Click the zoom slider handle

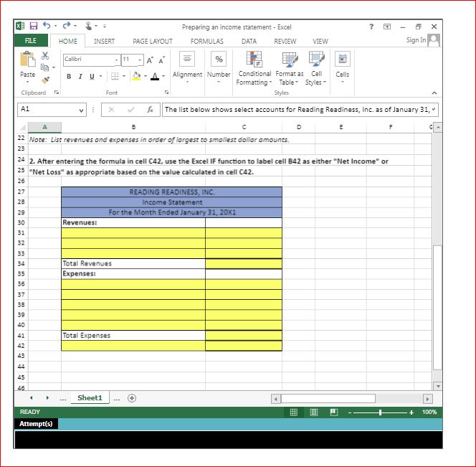click(x=380, y=412)
